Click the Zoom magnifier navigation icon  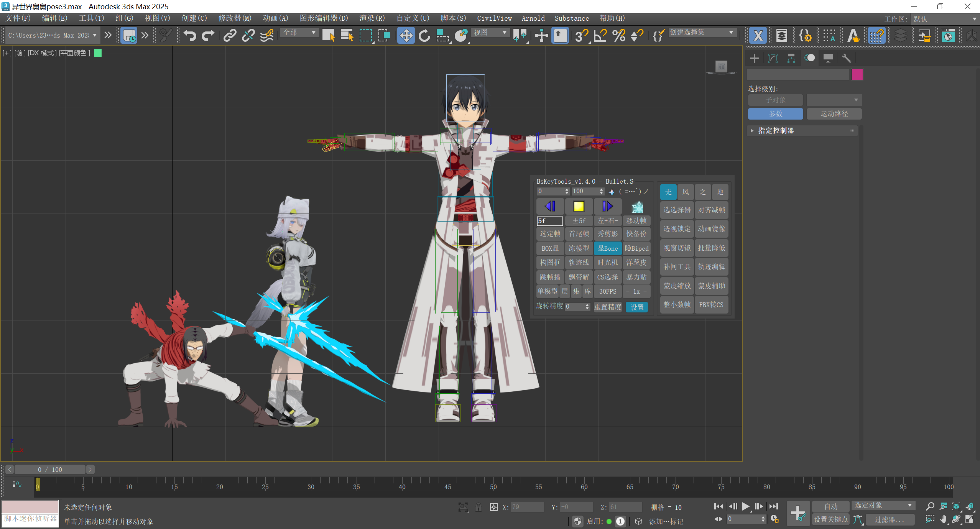pyautogui.click(x=930, y=506)
